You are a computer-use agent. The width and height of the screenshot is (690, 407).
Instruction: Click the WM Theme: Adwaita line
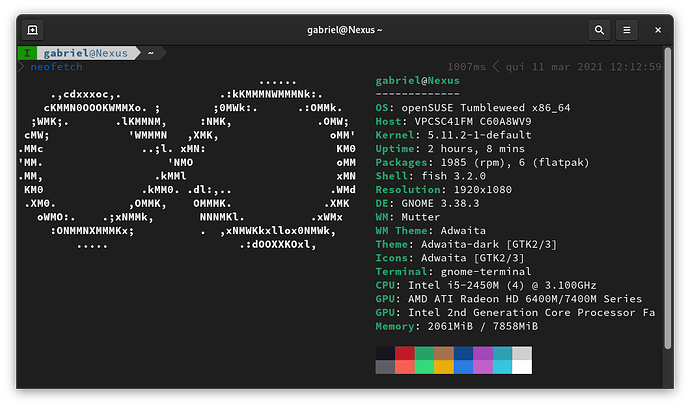click(x=431, y=231)
